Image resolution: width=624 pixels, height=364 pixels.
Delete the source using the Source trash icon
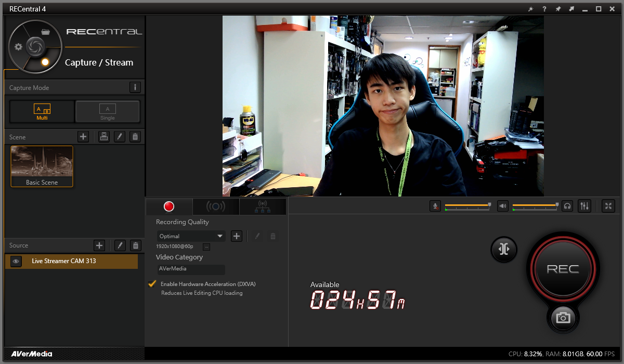(x=135, y=245)
